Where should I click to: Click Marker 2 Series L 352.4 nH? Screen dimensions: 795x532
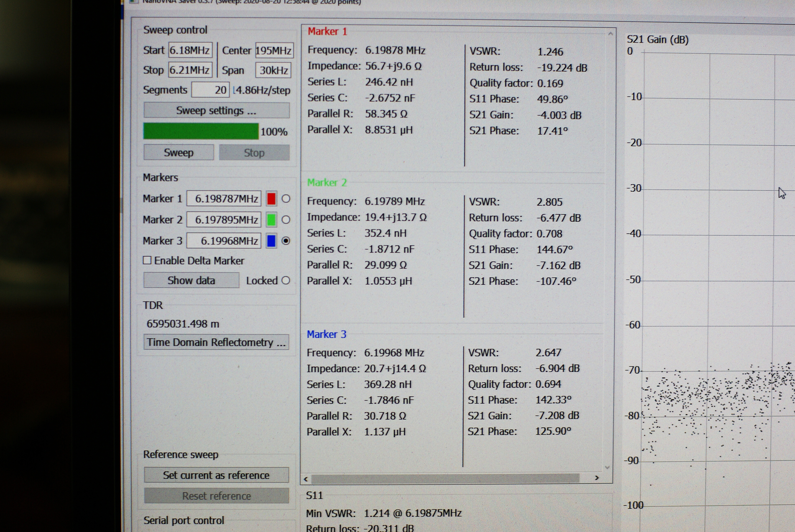[x=385, y=233]
